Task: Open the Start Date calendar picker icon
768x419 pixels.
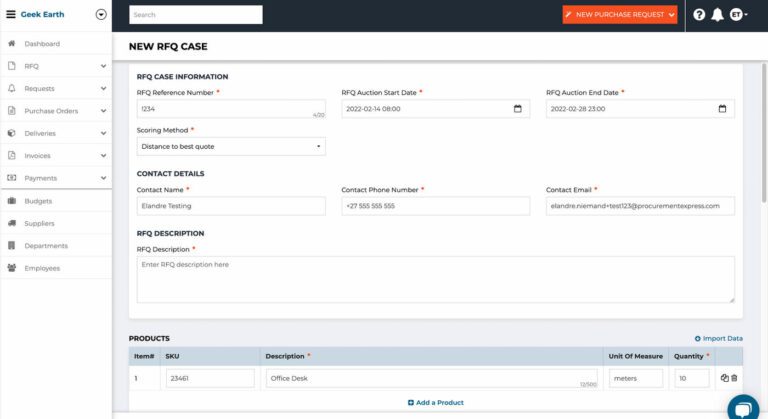Action: (518, 109)
